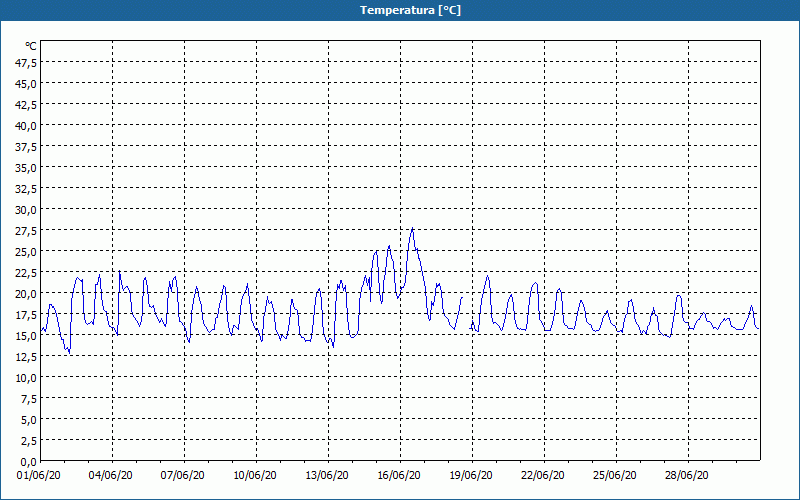Select the 16/06/20 date label
The image size is (800, 500).
pos(399,476)
